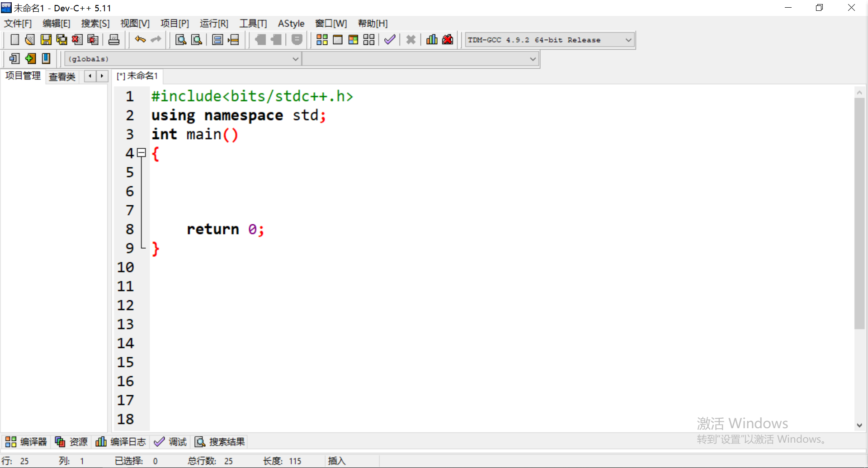Click the blue bookmark goto icon

(x=46, y=58)
